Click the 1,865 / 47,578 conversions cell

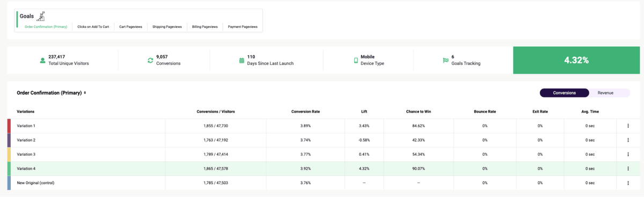click(216, 169)
